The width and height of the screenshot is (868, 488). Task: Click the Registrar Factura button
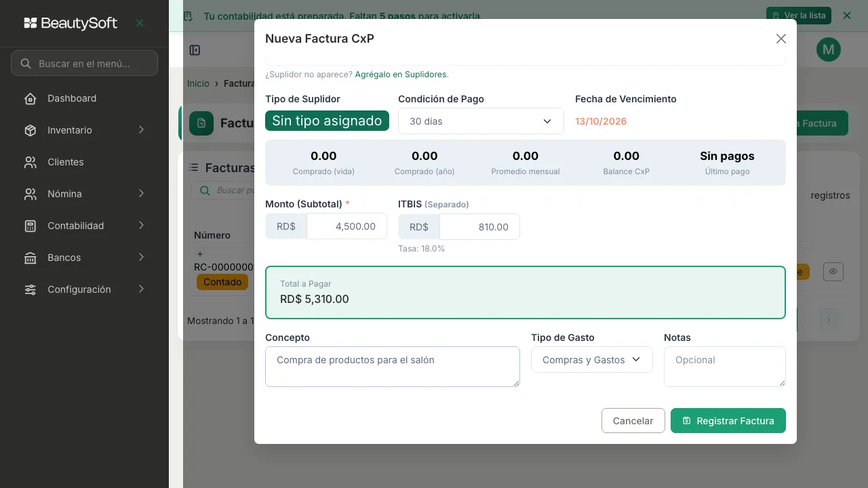coord(728,421)
